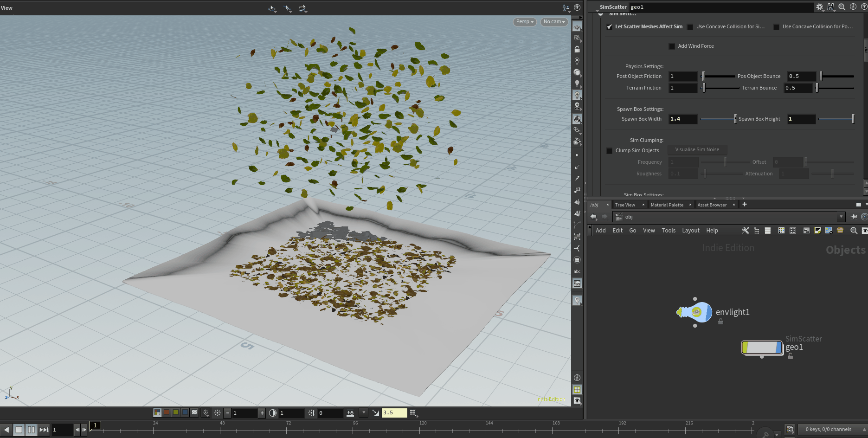The width and height of the screenshot is (868, 438).
Task: Open the Persp viewport dropdown
Action: click(x=525, y=22)
